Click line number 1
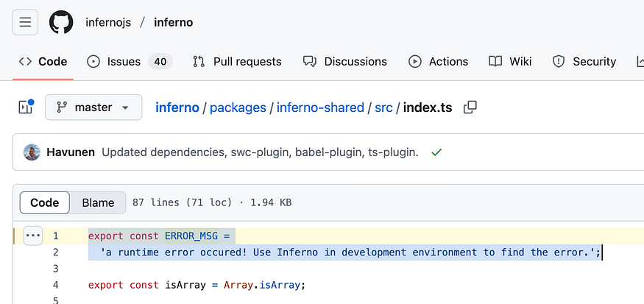The image size is (644, 304). (x=55, y=236)
